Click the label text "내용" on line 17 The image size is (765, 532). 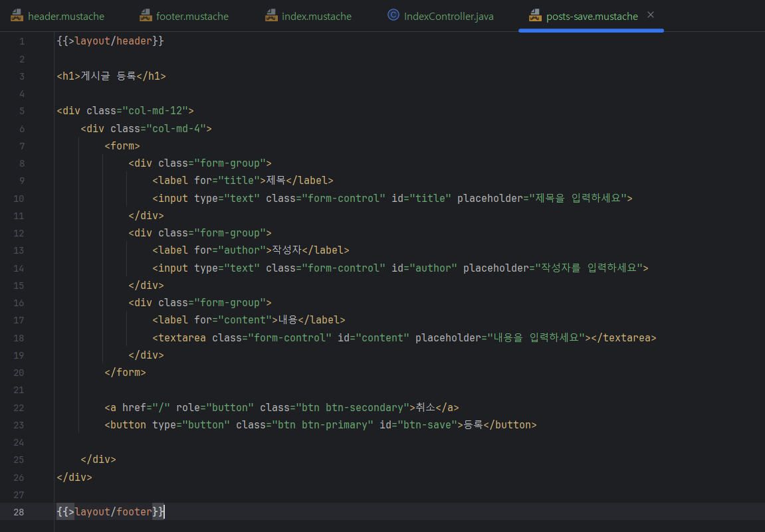288,320
